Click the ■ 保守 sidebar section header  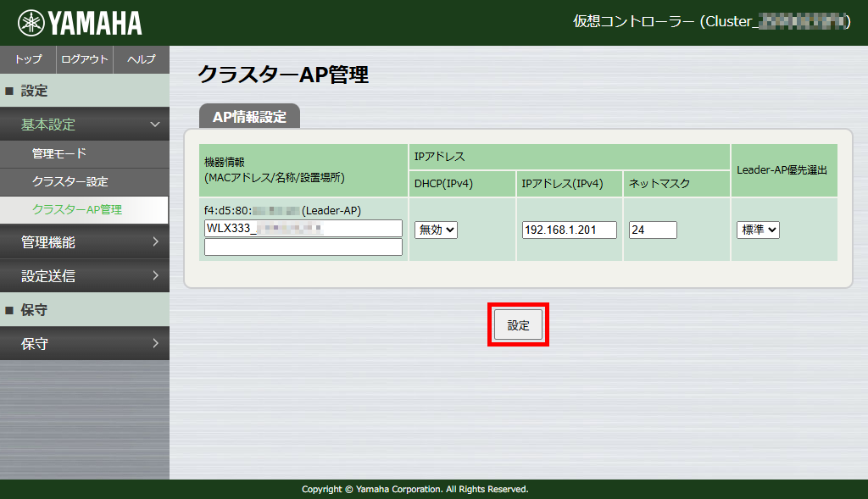[x=85, y=310]
